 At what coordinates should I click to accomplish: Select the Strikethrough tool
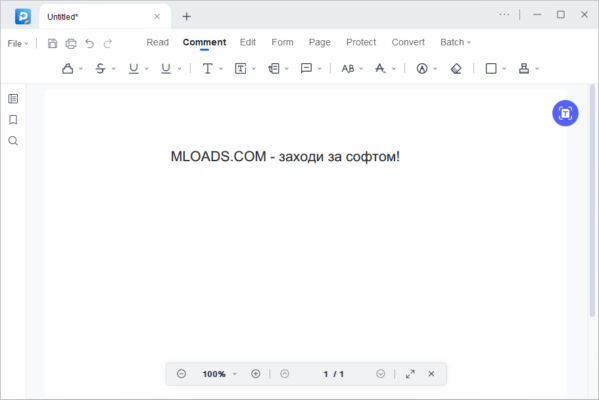click(x=100, y=68)
